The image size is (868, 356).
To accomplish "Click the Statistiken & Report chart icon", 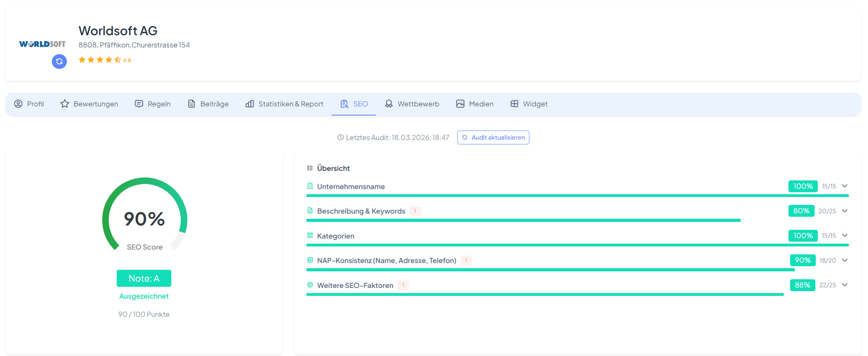I will point(250,104).
